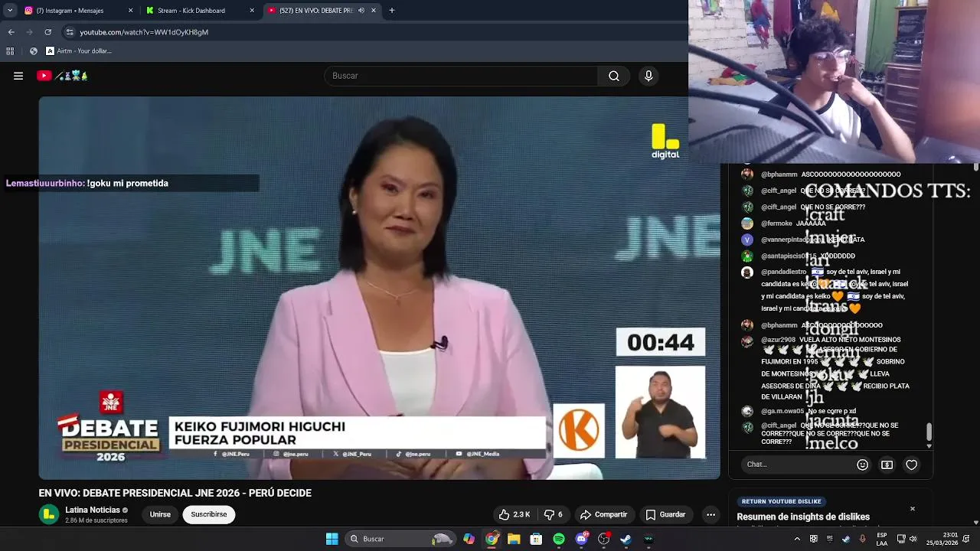Screen dimensions: 980x551
Task: Click the Resumen de insights de dislikes heading
Action: pos(803,517)
